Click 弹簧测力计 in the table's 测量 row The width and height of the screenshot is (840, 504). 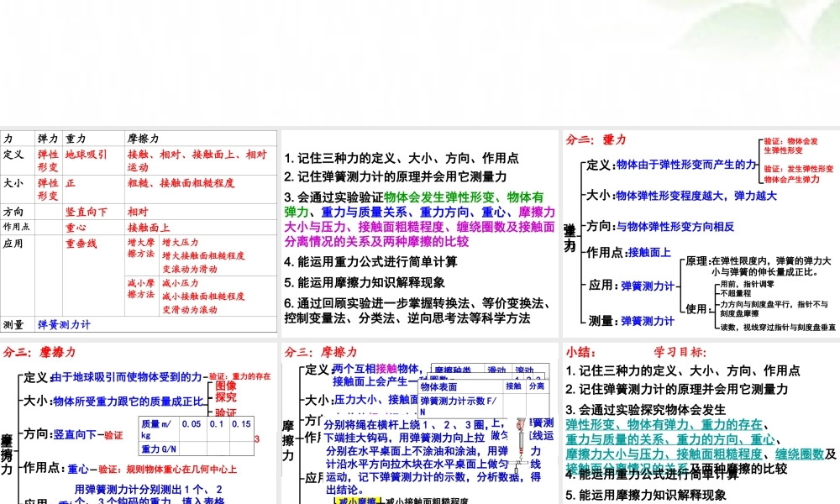[x=64, y=324]
